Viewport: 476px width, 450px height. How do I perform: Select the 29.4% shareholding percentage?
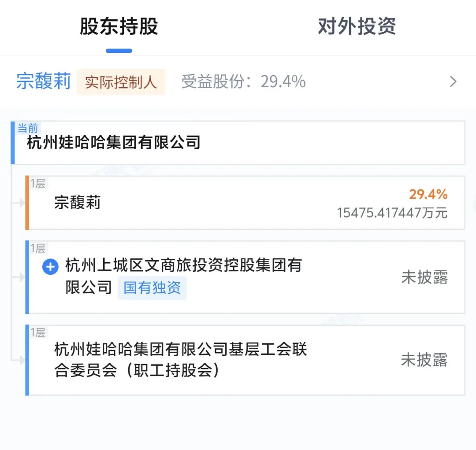tap(428, 194)
